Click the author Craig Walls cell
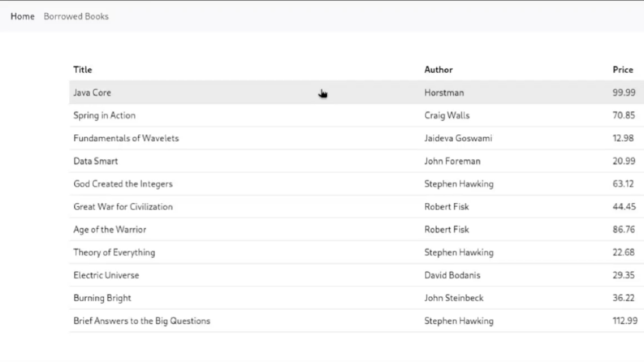The height and width of the screenshot is (362, 644). coord(447,115)
